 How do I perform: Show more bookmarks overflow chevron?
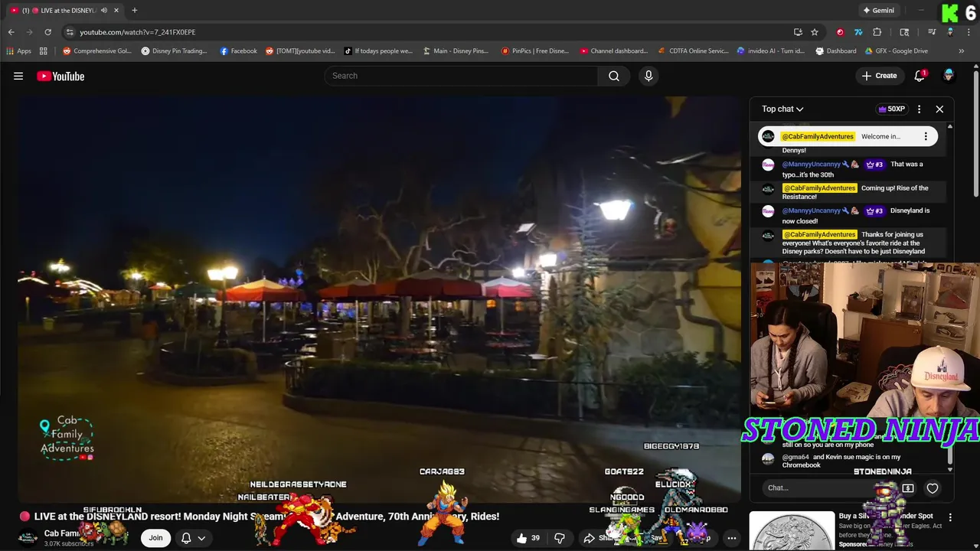tap(962, 51)
